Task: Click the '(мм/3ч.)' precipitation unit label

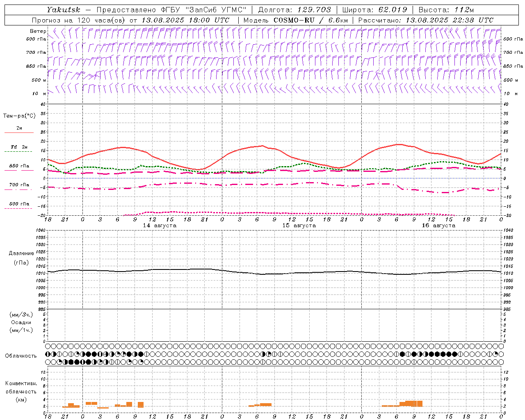Action: pos(21,315)
